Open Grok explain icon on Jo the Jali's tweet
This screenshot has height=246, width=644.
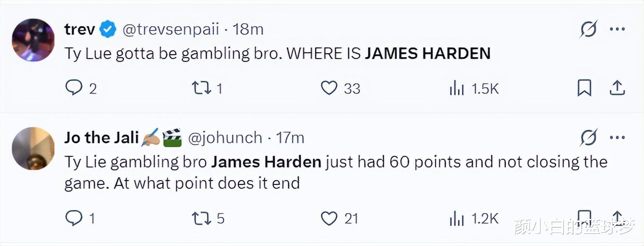coord(588,138)
